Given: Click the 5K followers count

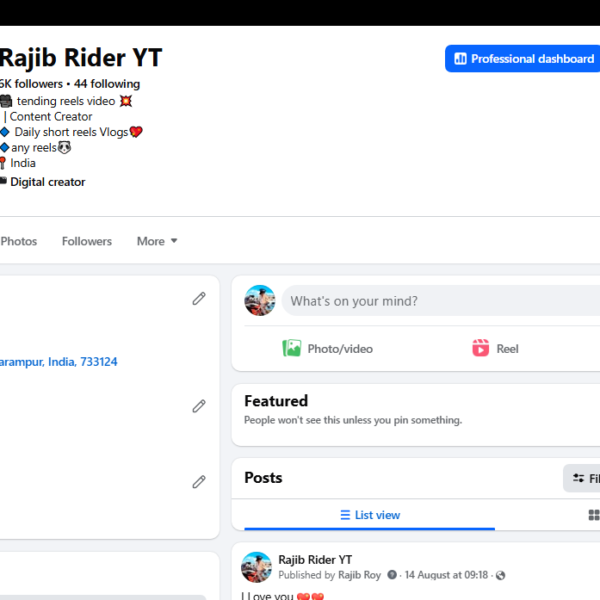Looking at the screenshot, I should click(x=31, y=84).
